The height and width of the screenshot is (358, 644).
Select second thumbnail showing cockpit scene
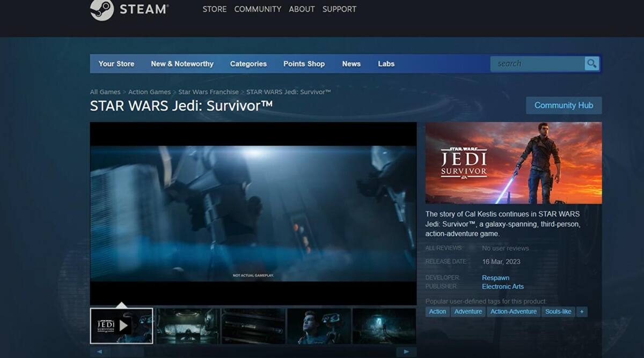(x=188, y=326)
